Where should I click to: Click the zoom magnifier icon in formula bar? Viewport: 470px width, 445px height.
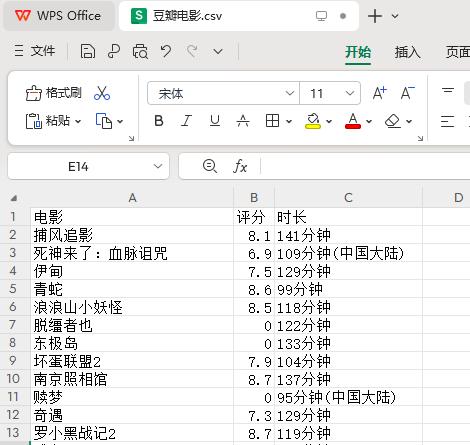click(x=210, y=166)
